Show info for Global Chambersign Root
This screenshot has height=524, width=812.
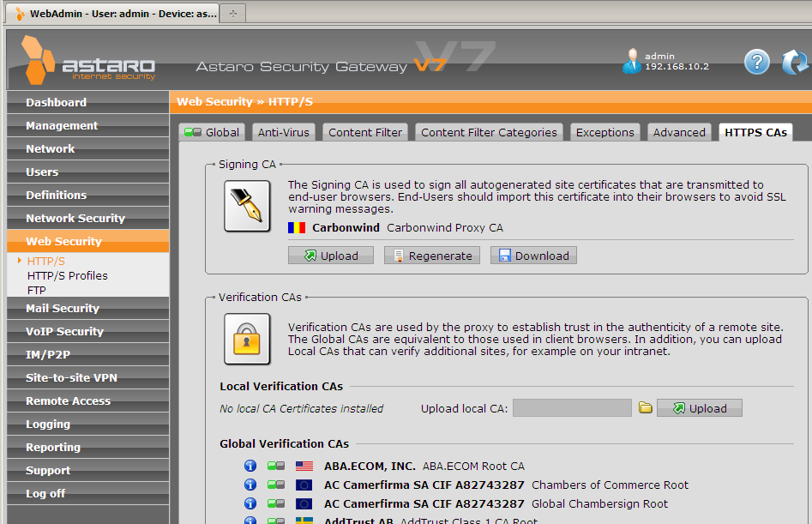pyautogui.click(x=250, y=503)
